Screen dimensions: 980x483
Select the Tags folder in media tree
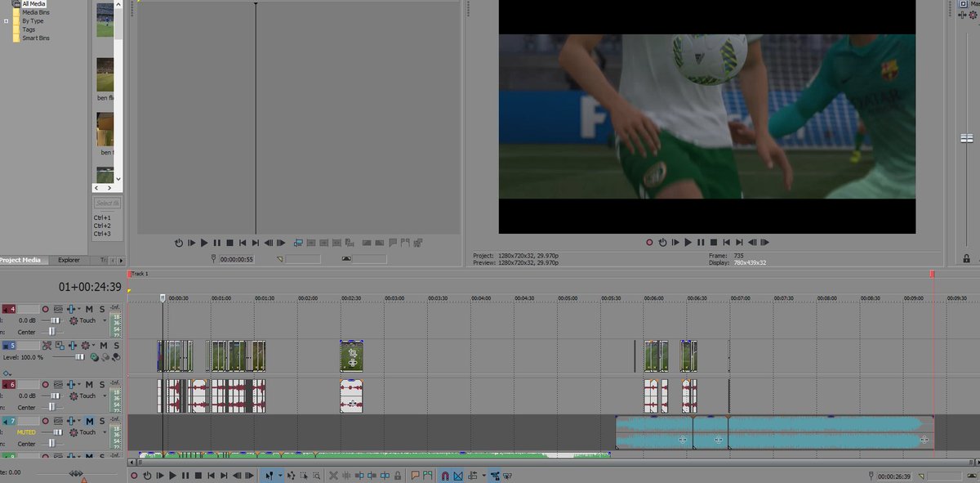(29, 29)
